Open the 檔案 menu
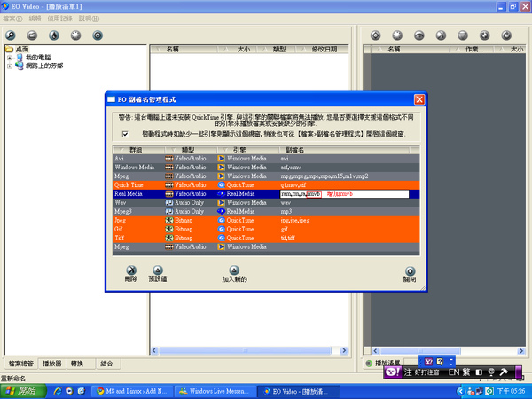Viewport: 532px width, 399px height. tap(12, 19)
